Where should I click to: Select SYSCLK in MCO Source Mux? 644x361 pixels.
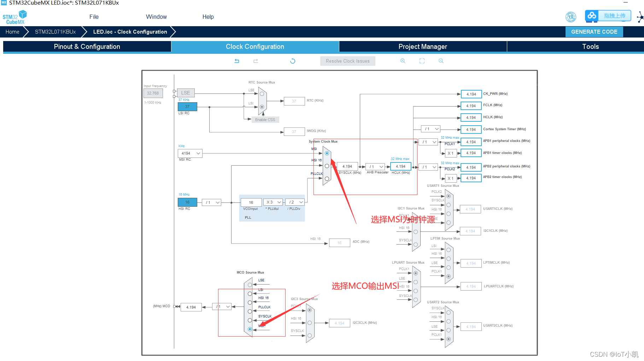pyautogui.click(x=250, y=320)
